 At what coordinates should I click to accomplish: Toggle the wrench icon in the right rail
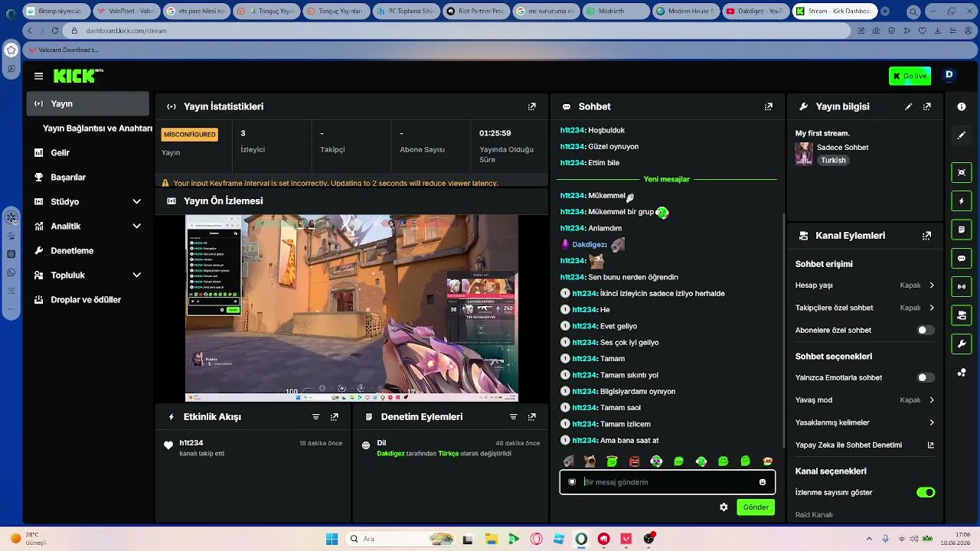click(962, 344)
